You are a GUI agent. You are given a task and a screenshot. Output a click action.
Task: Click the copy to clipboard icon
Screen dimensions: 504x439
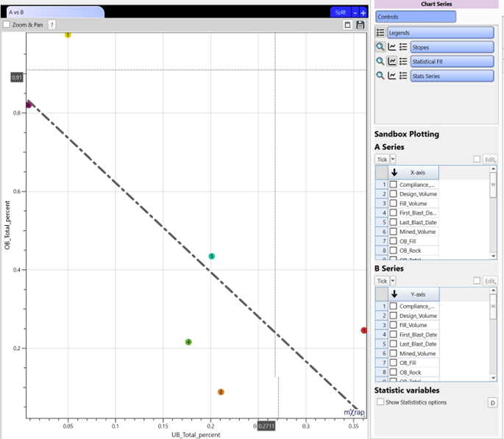[347, 25]
